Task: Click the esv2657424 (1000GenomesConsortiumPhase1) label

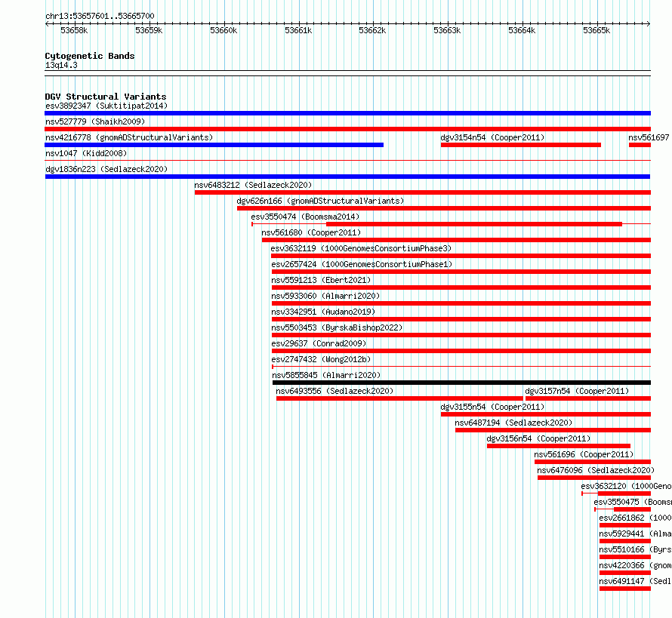Action: point(362,264)
